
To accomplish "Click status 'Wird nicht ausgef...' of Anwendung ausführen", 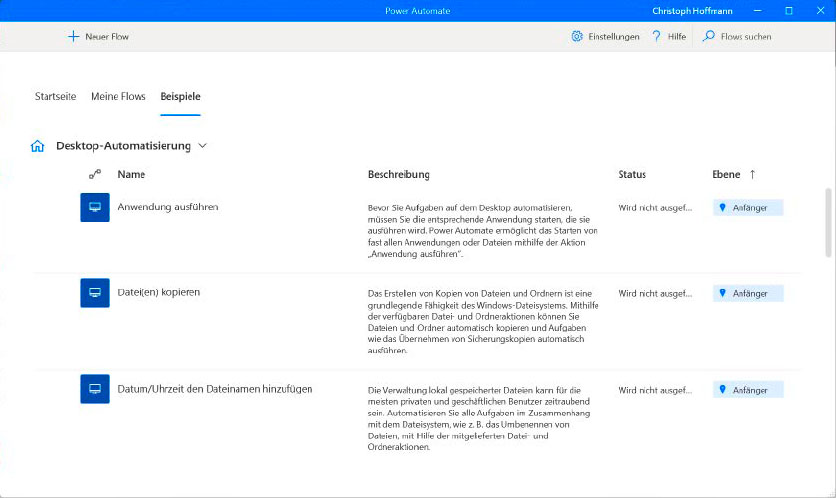I will [655, 208].
